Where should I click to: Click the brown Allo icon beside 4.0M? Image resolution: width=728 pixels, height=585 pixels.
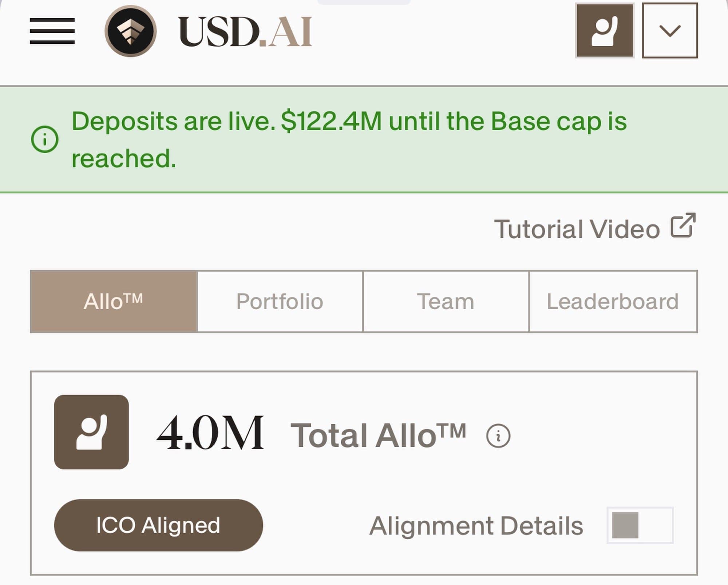(x=91, y=432)
